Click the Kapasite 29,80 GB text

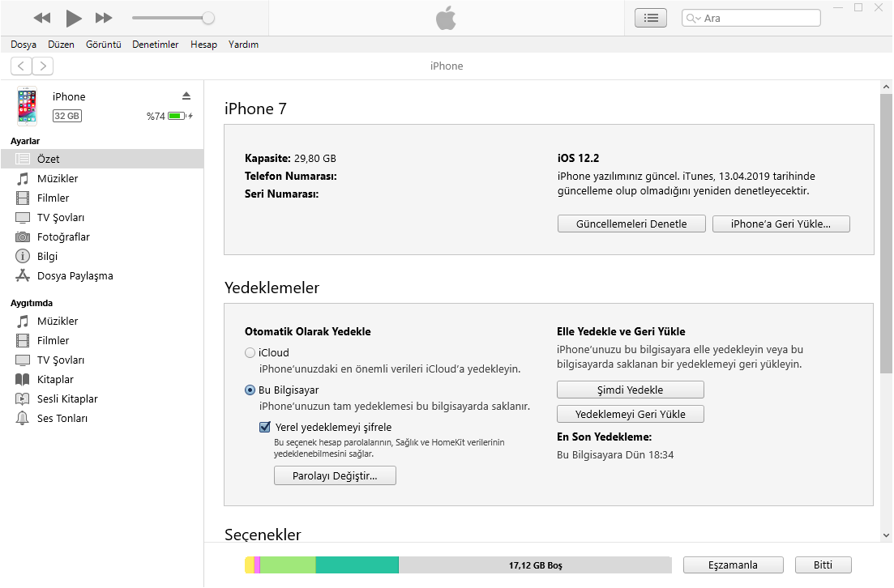pyautogui.click(x=290, y=159)
